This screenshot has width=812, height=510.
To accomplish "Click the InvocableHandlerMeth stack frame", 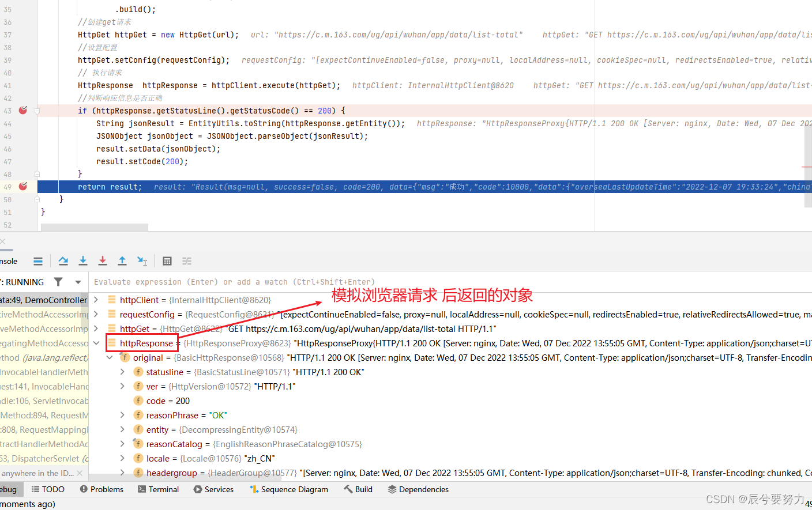I will pos(44,372).
